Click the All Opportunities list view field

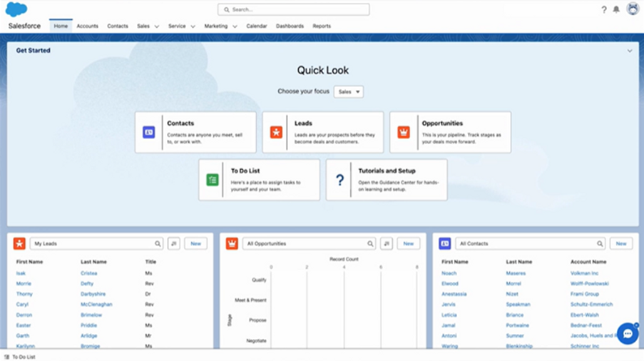point(309,243)
